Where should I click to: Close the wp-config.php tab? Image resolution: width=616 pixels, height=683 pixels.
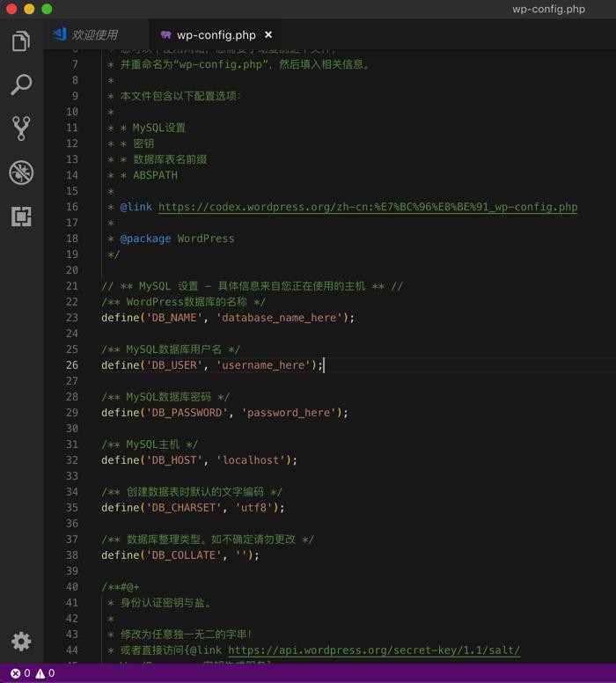click(268, 34)
